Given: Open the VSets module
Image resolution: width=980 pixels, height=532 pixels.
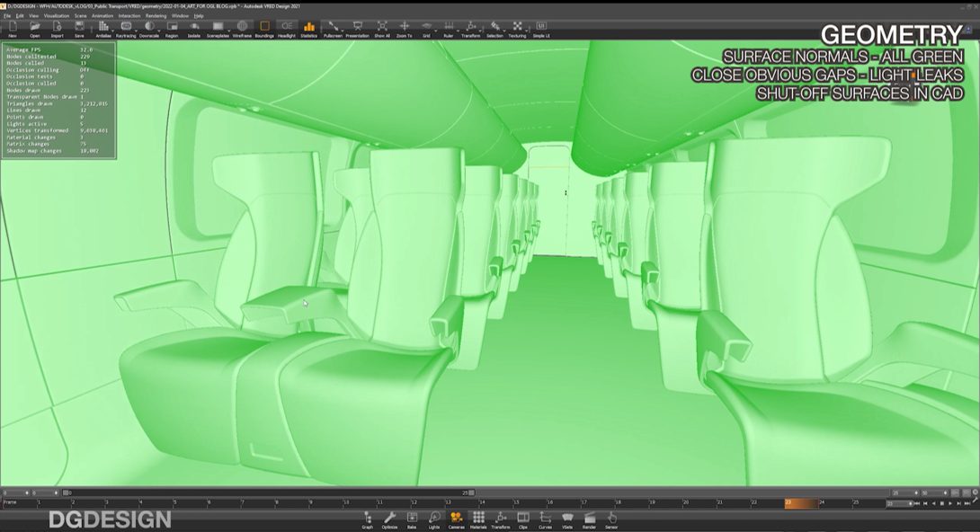Looking at the screenshot, I should pyautogui.click(x=567, y=519).
